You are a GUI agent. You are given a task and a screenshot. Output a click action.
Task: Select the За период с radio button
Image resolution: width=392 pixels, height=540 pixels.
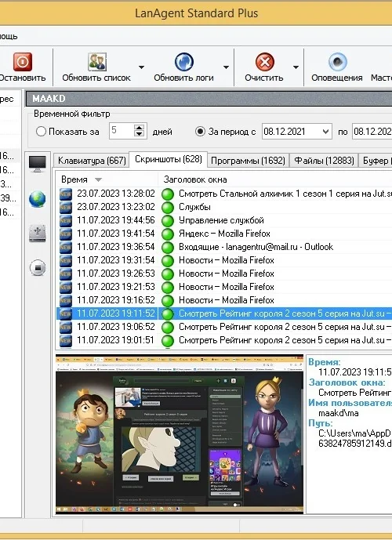point(200,132)
